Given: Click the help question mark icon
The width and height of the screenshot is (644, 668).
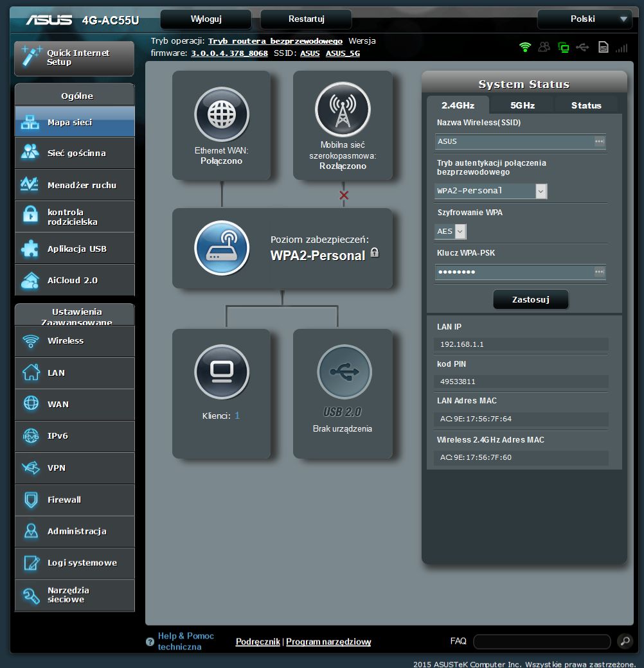Looking at the screenshot, I should pos(150,642).
